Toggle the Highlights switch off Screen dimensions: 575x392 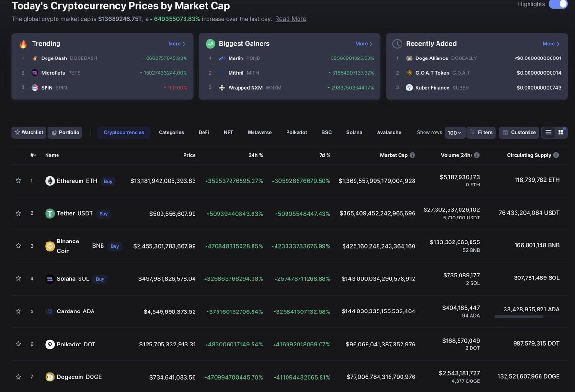[558, 4]
